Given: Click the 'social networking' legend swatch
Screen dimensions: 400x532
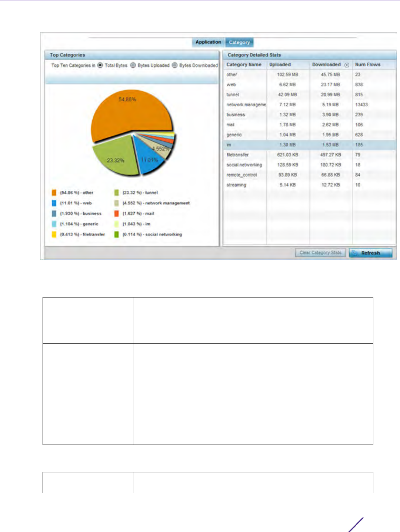Looking at the screenshot, I should click(117, 234).
